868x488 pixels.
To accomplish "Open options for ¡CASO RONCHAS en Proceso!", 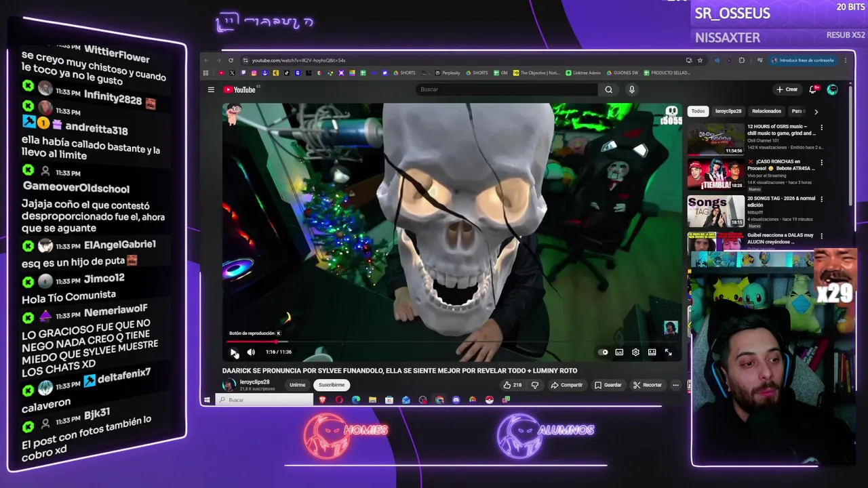I will tap(821, 163).
